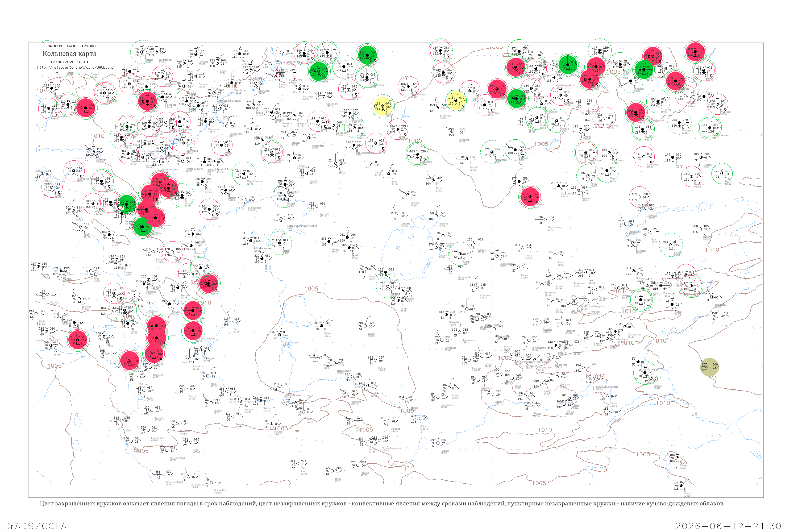Click the station label "Гышгы"
Viewport: 798px width, 532px height.
[444, 451]
